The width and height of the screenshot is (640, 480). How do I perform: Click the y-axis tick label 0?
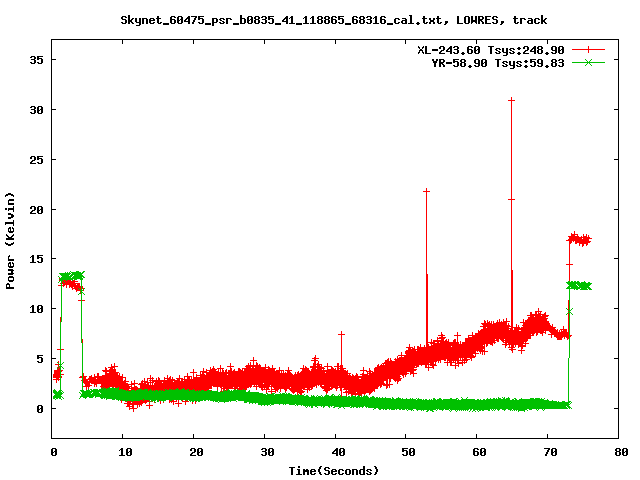pyautogui.click(x=40, y=409)
